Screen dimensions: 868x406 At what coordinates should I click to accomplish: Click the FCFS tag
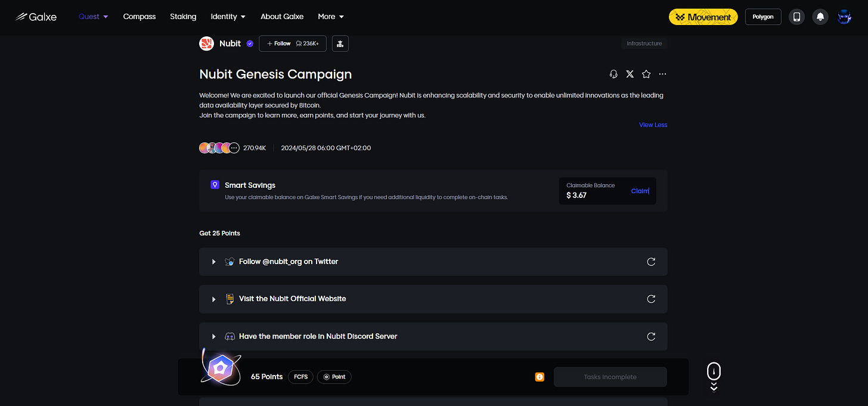300,377
